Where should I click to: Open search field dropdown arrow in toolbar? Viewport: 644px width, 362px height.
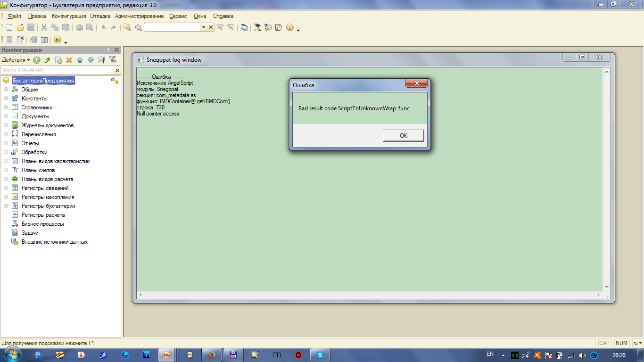click(x=204, y=27)
